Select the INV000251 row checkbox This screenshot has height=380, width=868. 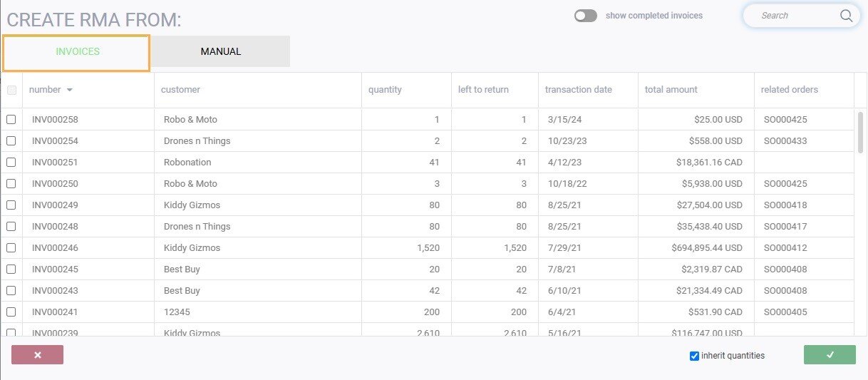click(x=11, y=163)
